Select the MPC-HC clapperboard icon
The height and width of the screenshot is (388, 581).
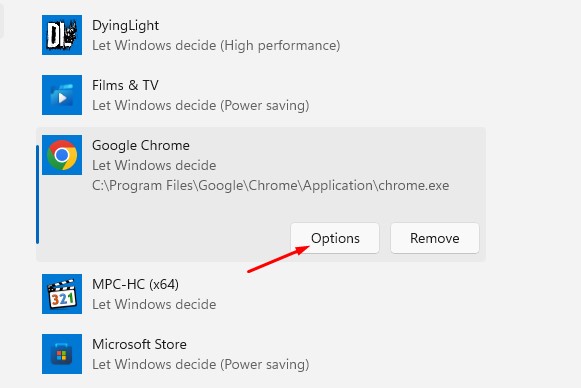point(62,294)
